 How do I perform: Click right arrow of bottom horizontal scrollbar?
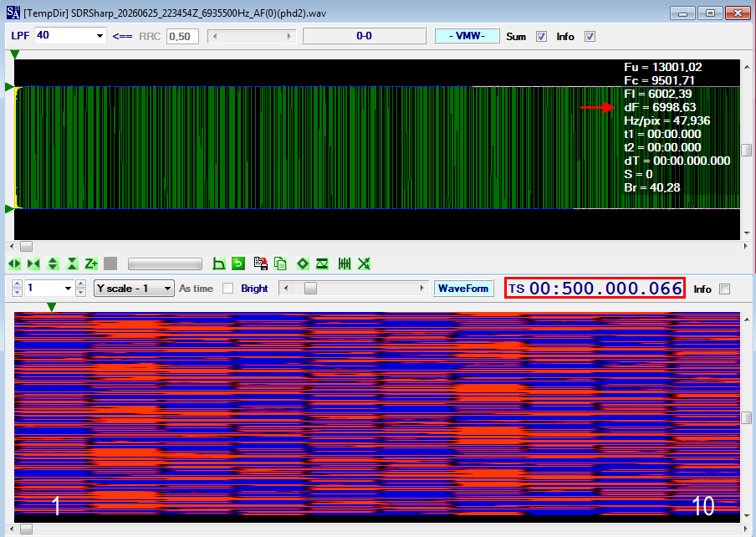(x=745, y=529)
